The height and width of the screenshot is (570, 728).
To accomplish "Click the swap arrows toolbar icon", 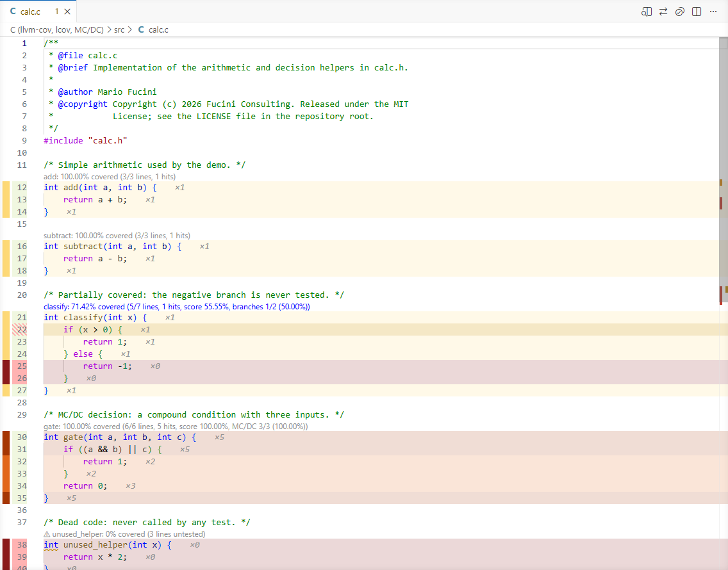I will click(x=663, y=12).
